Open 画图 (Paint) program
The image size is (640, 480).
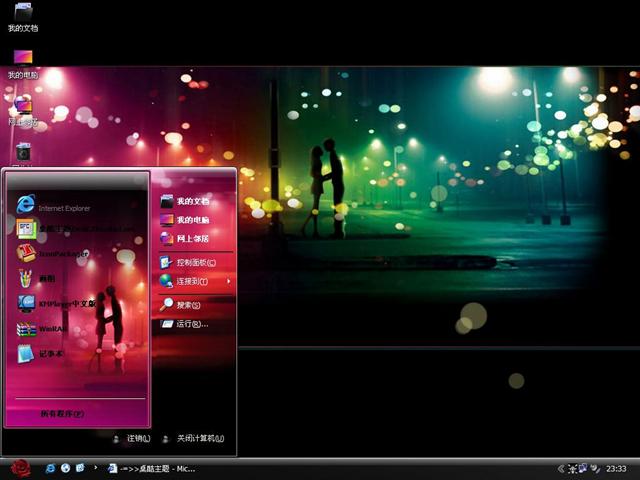[x=48, y=279]
